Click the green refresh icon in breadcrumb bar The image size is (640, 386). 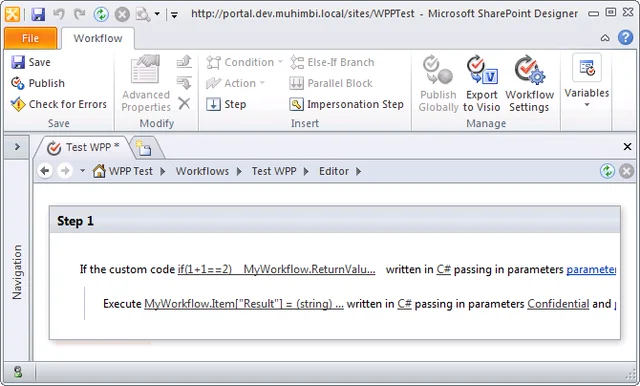click(x=607, y=171)
